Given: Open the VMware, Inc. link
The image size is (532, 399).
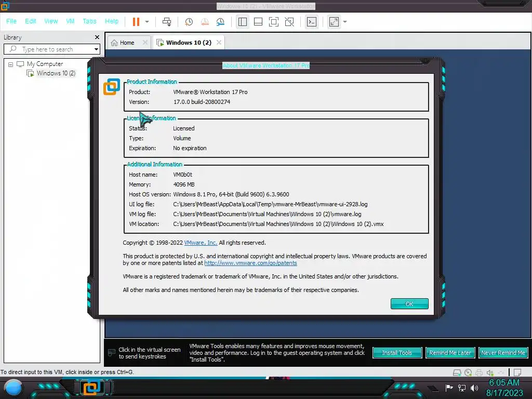Looking at the screenshot, I should 201,243.
